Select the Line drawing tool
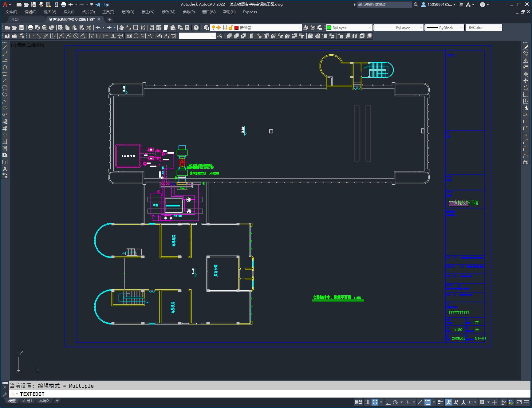Screen dimensions: 532x408 pos(5,47)
